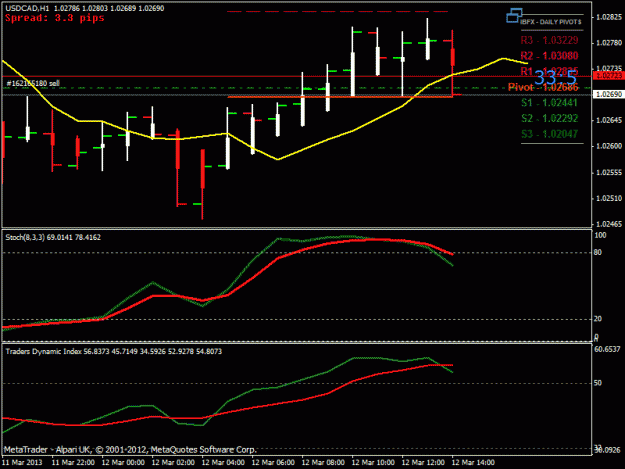Click the white 1.02690 current price tag
Viewport: 625px width, 469px height.
608,94
